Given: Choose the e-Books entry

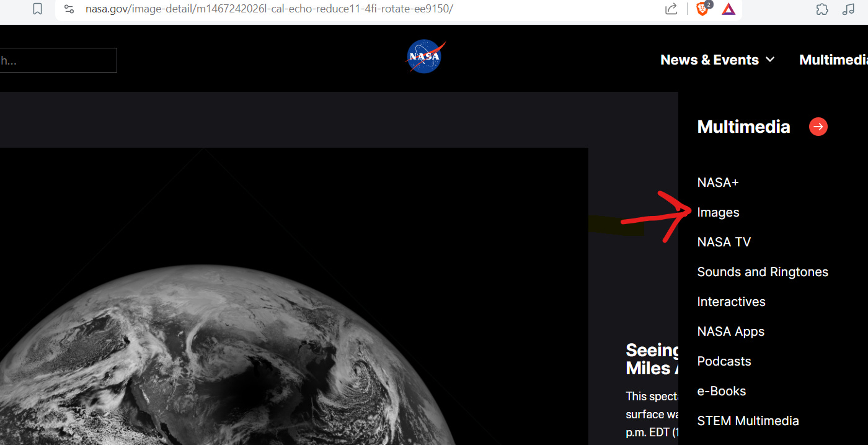Looking at the screenshot, I should (721, 391).
